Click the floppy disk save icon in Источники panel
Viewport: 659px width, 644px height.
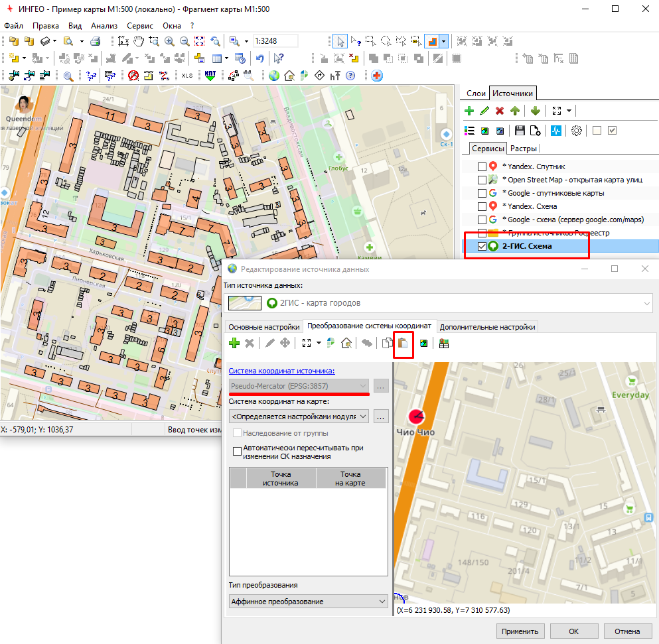pyautogui.click(x=520, y=131)
